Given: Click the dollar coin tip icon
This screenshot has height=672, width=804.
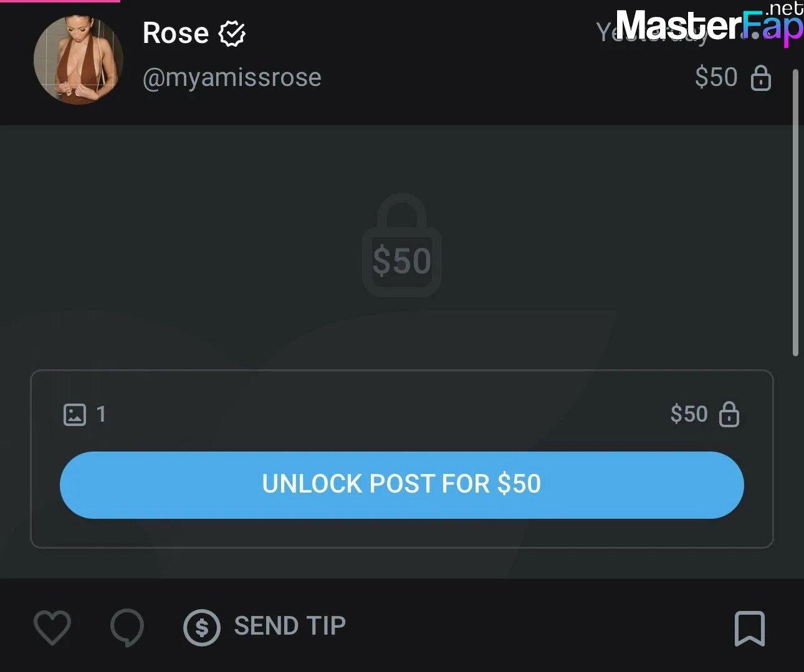Looking at the screenshot, I should pos(202,627).
